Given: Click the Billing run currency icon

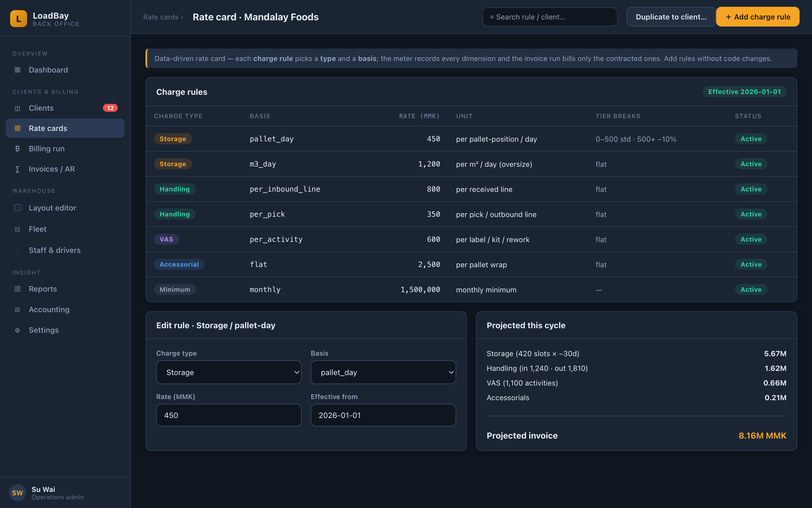Looking at the screenshot, I should pyautogui.click(x=17, y=148).
